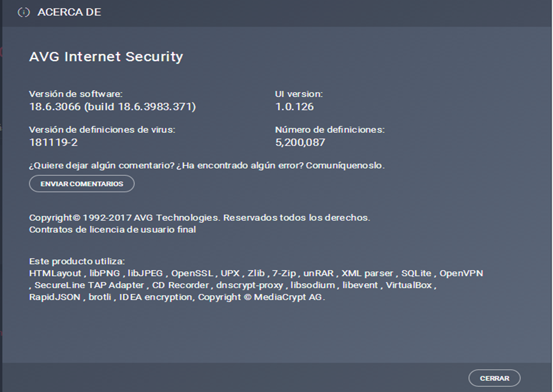The image size is (553, 392).
Task: Click the Versión de software label
Action: [x=77, y=93]
